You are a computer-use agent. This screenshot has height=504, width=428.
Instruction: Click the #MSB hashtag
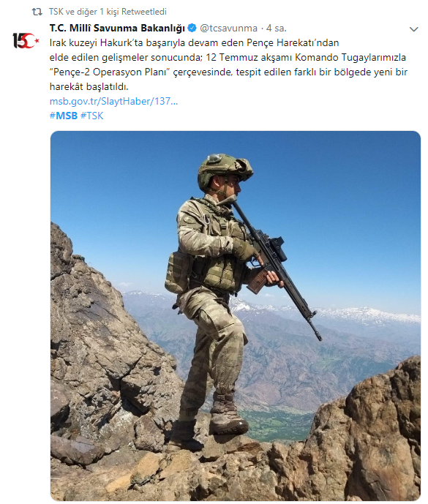click(64, 116)
